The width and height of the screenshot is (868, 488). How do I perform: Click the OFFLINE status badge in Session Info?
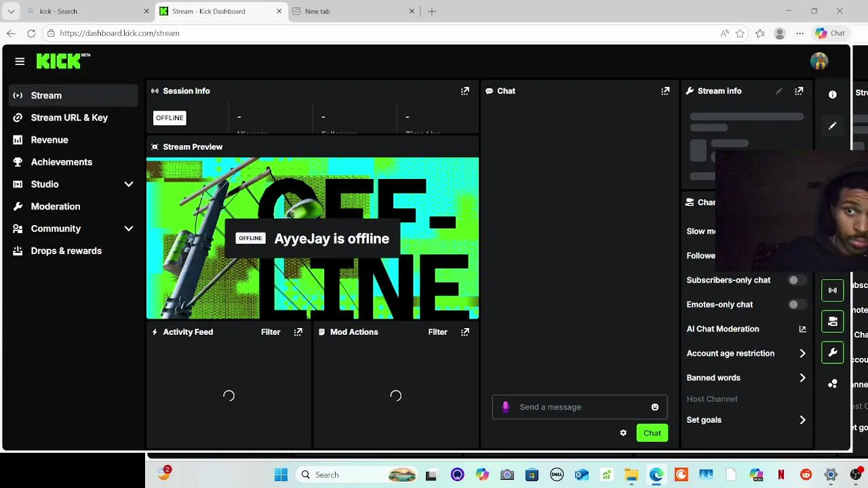pos(170,118)
